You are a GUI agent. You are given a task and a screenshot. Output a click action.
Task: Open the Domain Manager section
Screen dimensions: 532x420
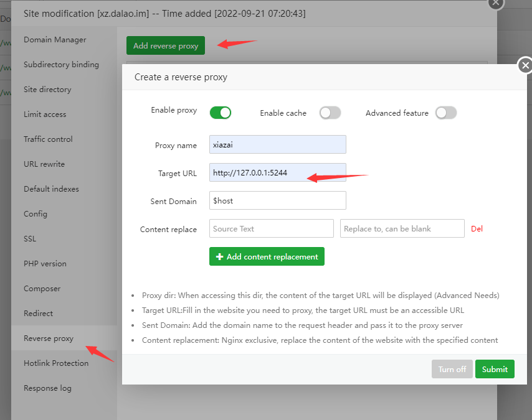click(55, 40)
